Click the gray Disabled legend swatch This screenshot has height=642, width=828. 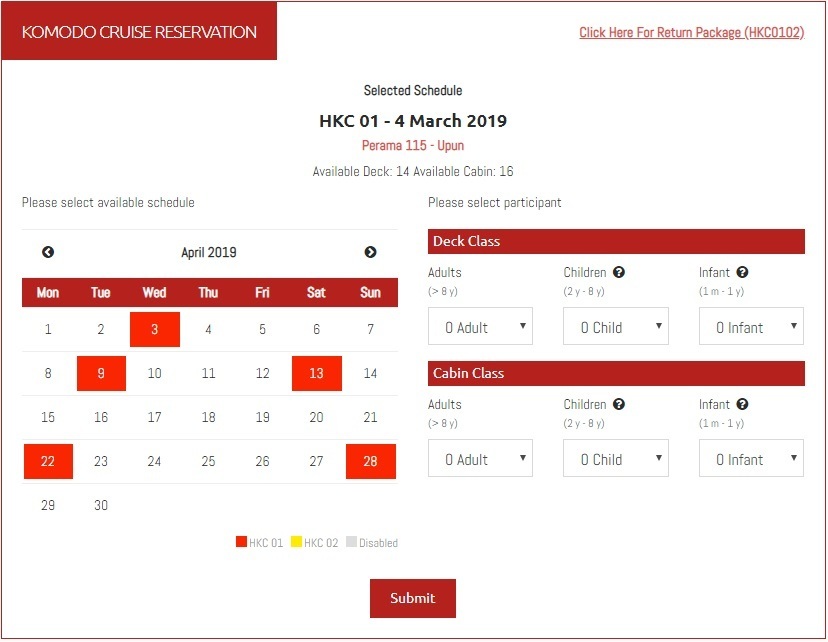point(351,542)
